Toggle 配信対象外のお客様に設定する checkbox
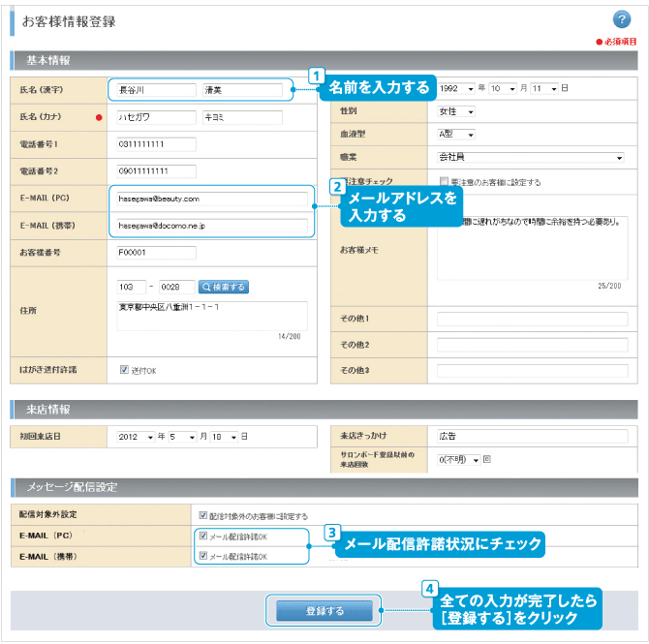The image size is (649, 644). point(202,515)
